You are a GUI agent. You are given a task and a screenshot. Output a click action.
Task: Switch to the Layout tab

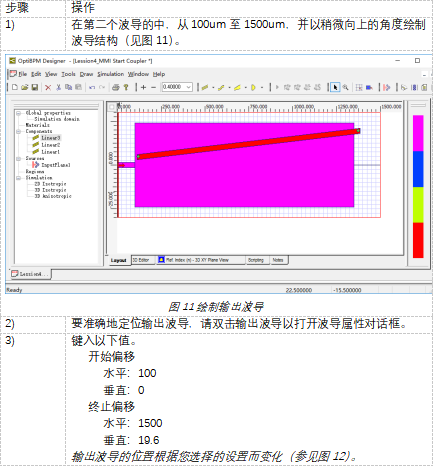pos(119,260)
